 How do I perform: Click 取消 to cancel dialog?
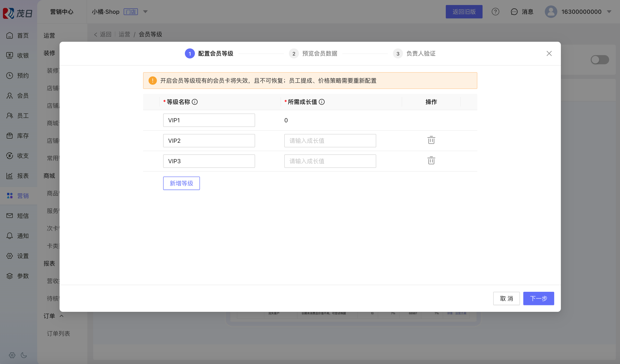(x=506, y=298)
